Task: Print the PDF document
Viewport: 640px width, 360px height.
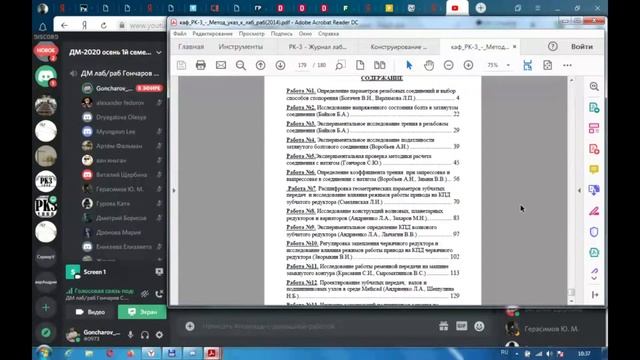Action: [201, 65]
